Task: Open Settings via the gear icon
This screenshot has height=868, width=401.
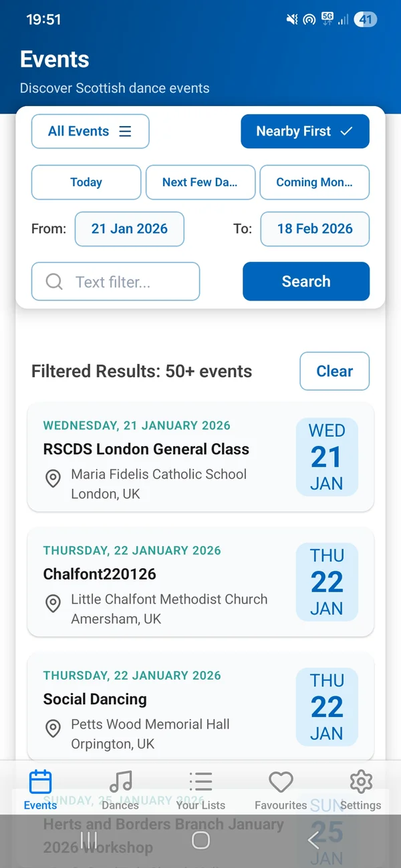Action: click(361, 781)
